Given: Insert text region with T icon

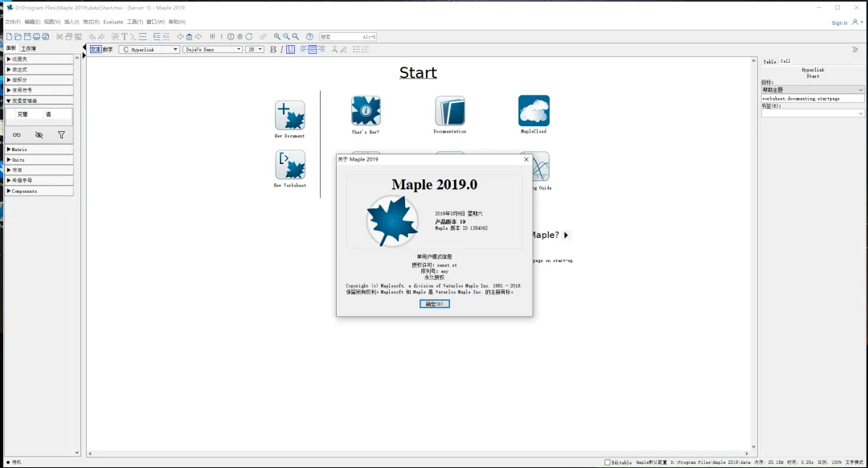Looking at the screenshot, I should [125, 36].
